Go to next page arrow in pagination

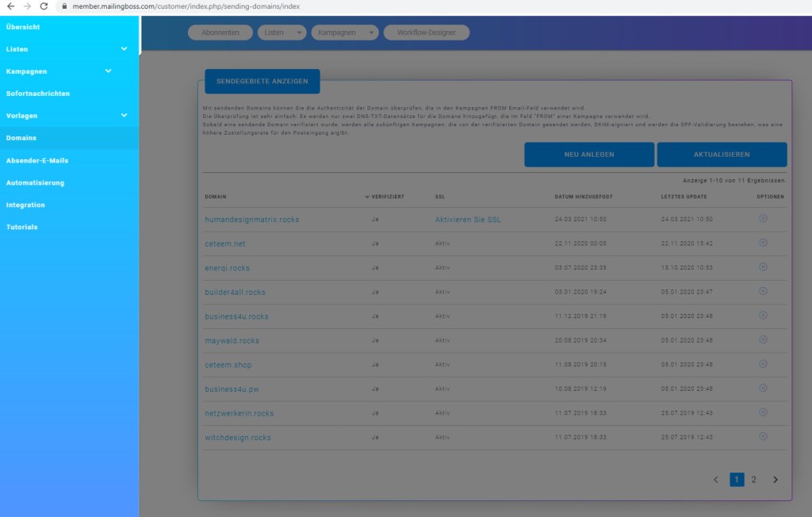point(775,480)
